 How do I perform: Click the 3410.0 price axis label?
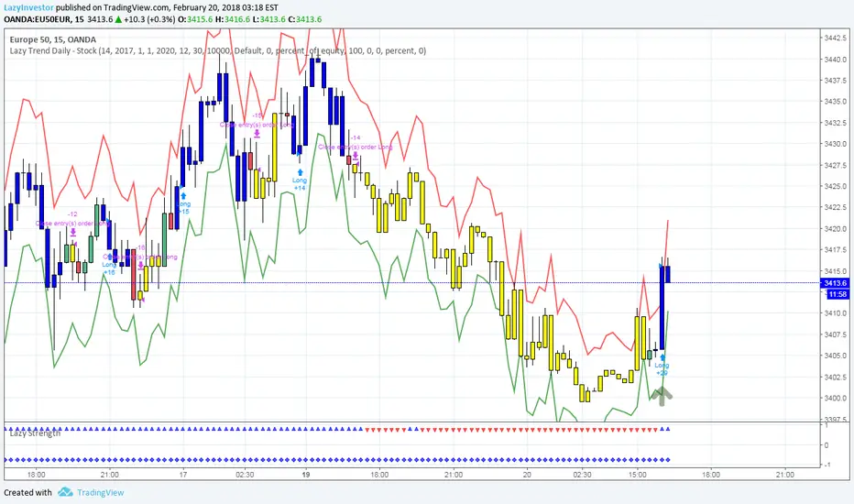(836, 313)
